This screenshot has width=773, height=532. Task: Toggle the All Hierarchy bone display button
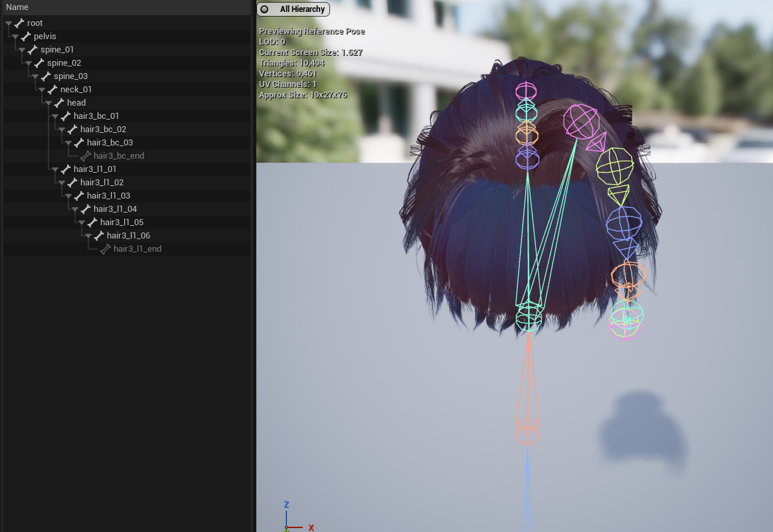(294, 9)
